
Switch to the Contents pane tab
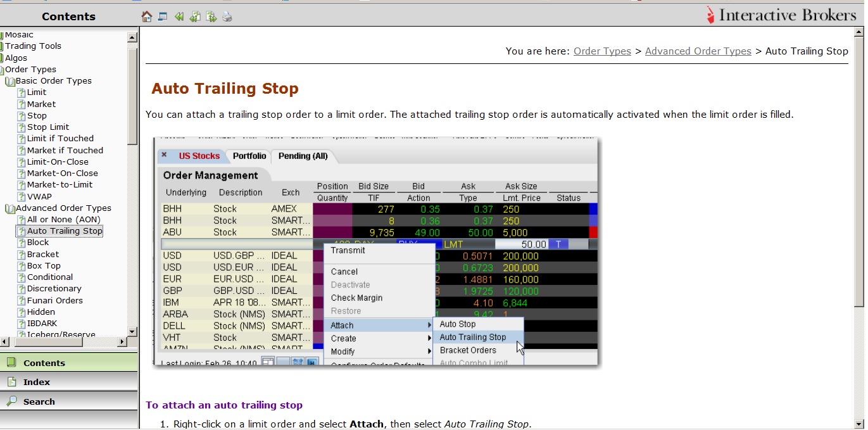pos(69,363)
